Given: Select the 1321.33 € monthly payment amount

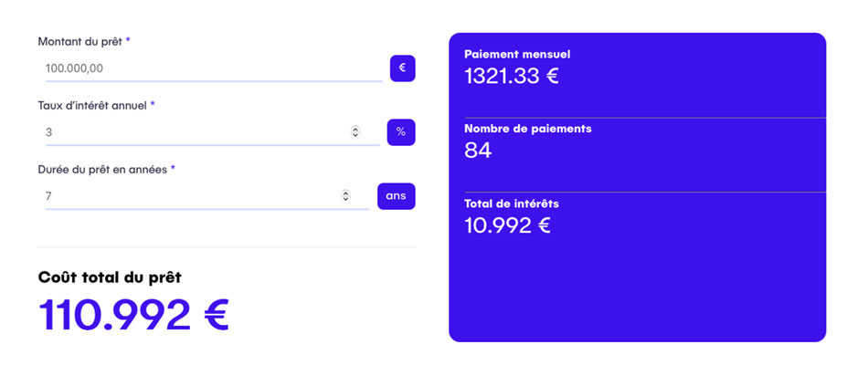Looking at the screenshot, I should pyautogui.click(x=511, y=77).
